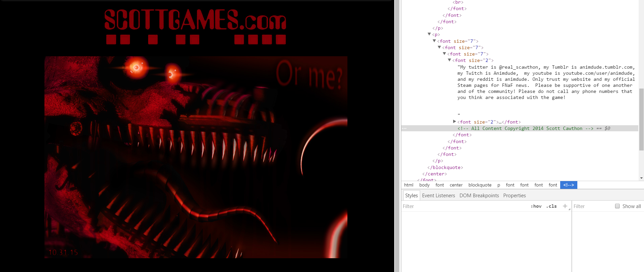
Task: Collapse the expanded font size="2" node
Action: [449, 60]
